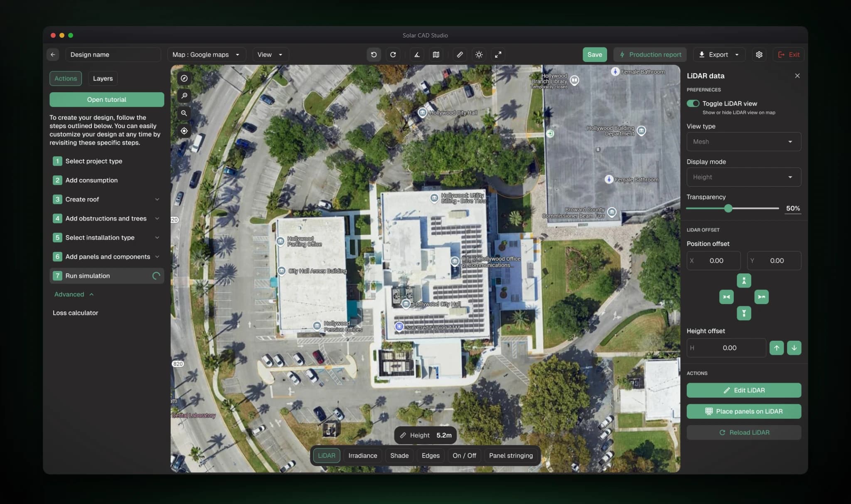This screenshot has width=851, height=504.
Task: Click the undo icon in the toolbar
Action: 374,54
